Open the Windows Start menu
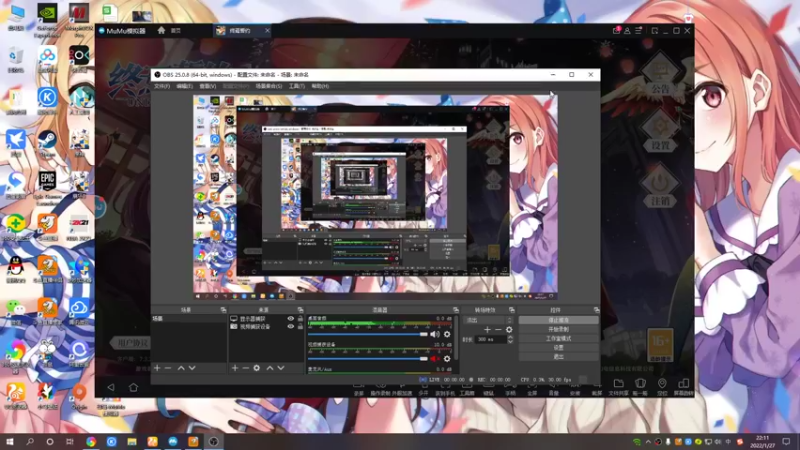This screenshot has width=800, height=450. 9,441
